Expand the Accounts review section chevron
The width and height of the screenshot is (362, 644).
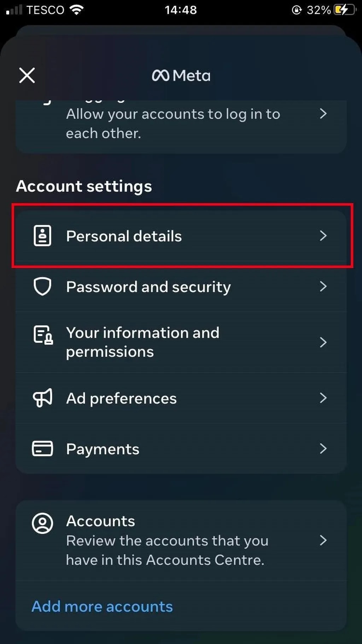(x=323, y=540)
